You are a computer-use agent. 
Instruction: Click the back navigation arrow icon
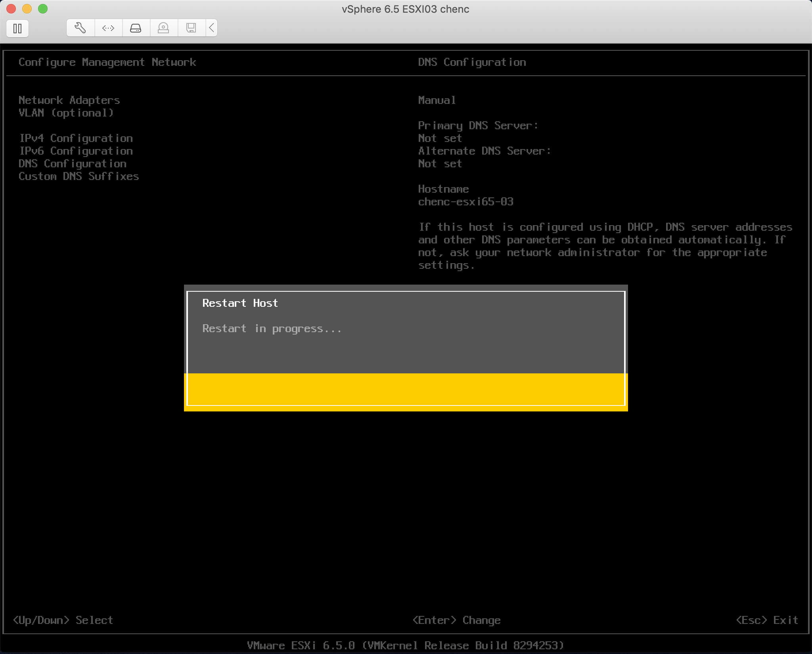pyautogui.click(x=212, y=27)
